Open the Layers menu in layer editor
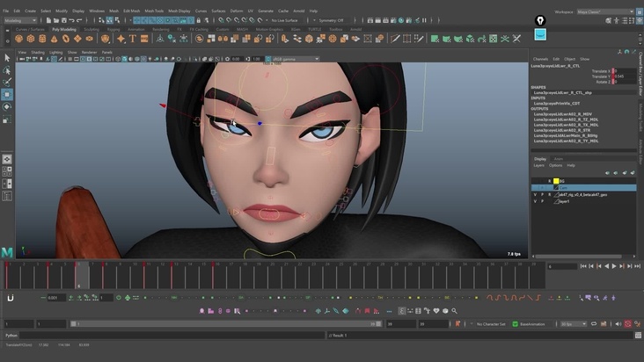 tap(538, 165)
